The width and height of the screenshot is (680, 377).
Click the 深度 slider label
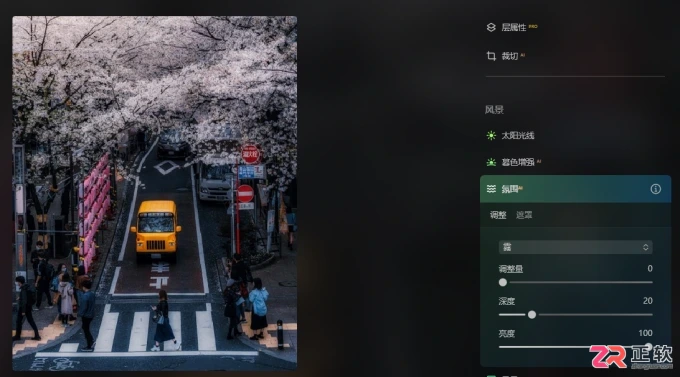[507, 301]
